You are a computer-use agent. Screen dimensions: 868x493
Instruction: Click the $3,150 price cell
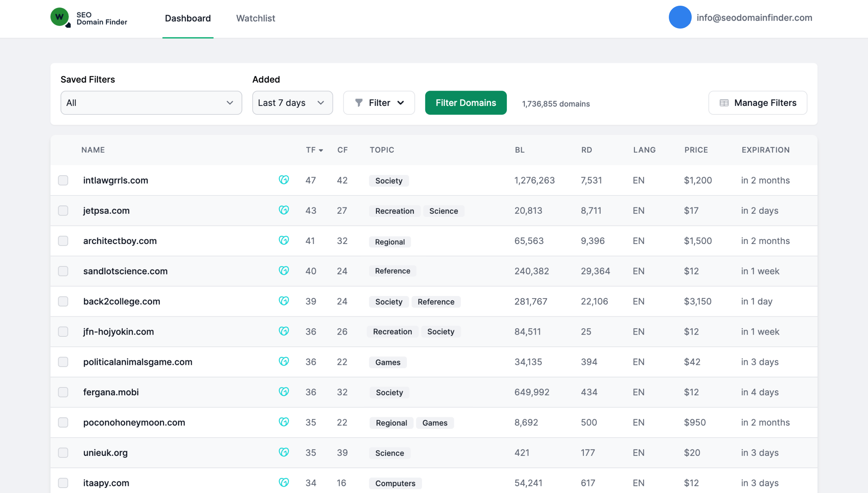(x=697, y=301)
